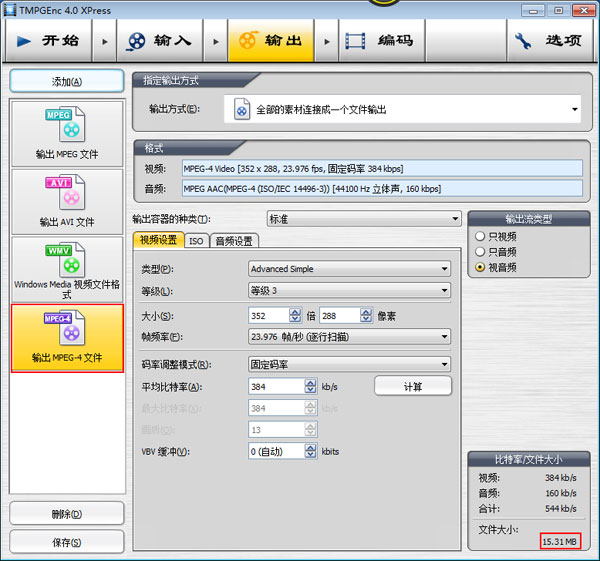Image resolution: width=600 pixels, height=561 pixels.
Task: Open the 等级(L) dropdown showing 等级 3
Action: coord(349,290)
